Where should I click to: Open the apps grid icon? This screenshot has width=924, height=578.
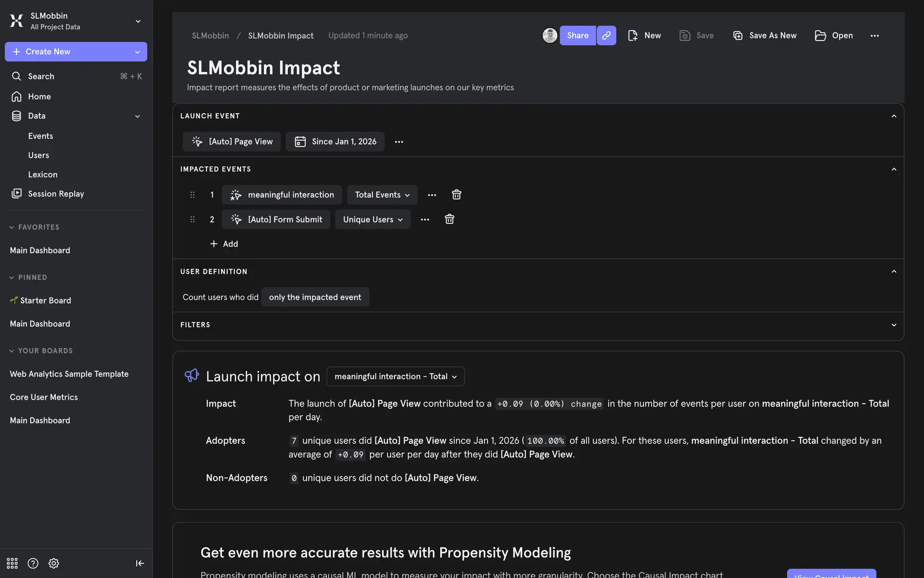[x=12, y=563]
